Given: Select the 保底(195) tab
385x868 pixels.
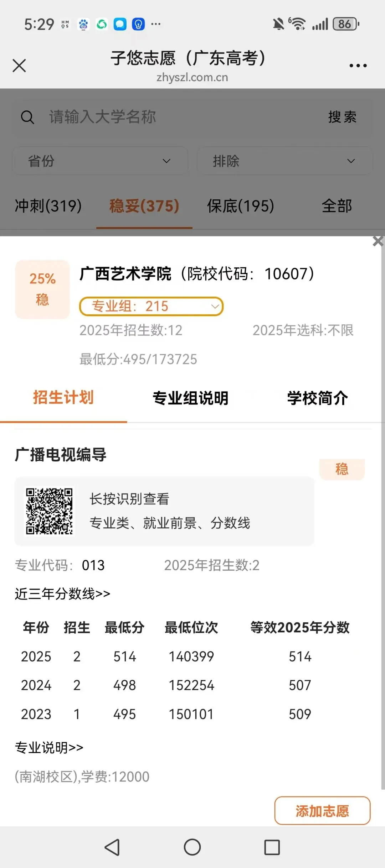Looking at the screenshot, I should pos(241,206).
